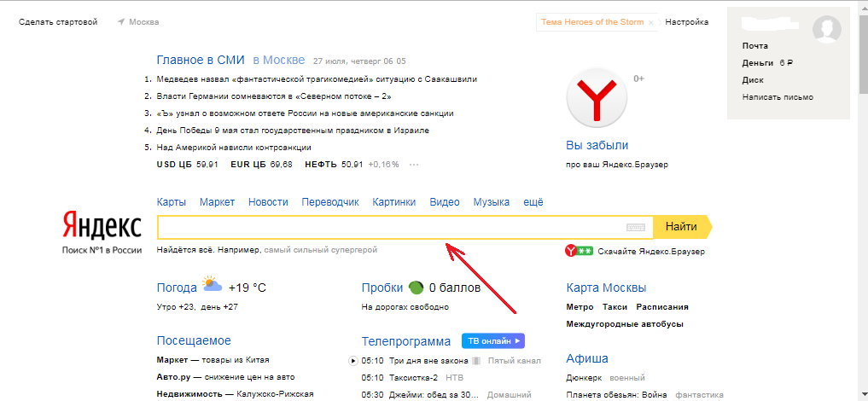This screenshot has width=868, height=401.
Task: Click the virtual keyboard icon in search field
Action: tap(636, 227)
